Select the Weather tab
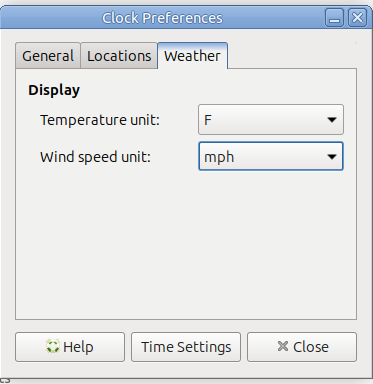Viewport: 373px width, 384px height. click(x=192, y=56)
